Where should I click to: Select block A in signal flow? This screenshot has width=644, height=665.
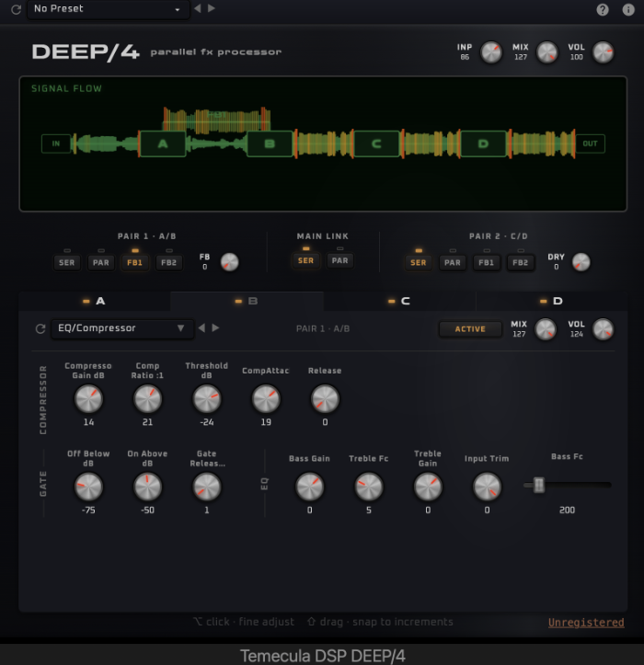coord(163,144)
